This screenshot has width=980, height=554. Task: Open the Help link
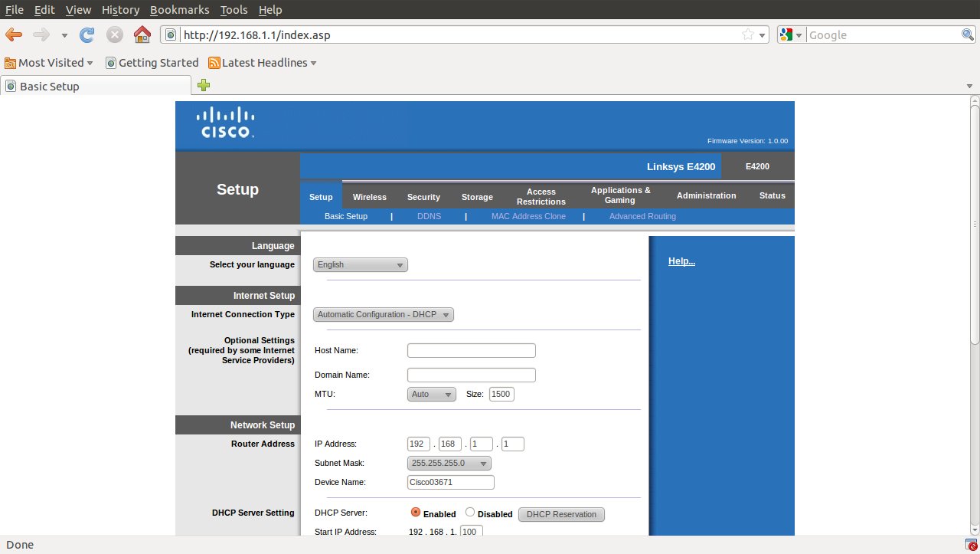click(681, 261)
